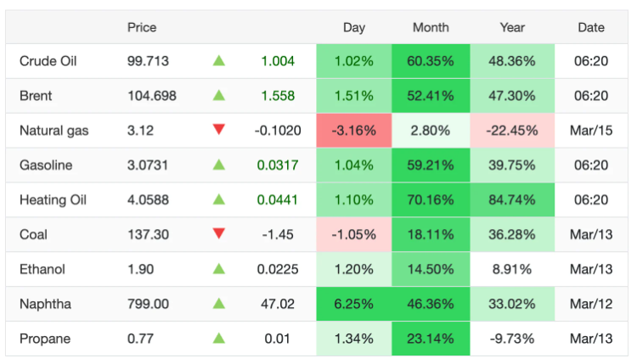Open the Crude Oil commodity link
637x364 pixels.
48,61
